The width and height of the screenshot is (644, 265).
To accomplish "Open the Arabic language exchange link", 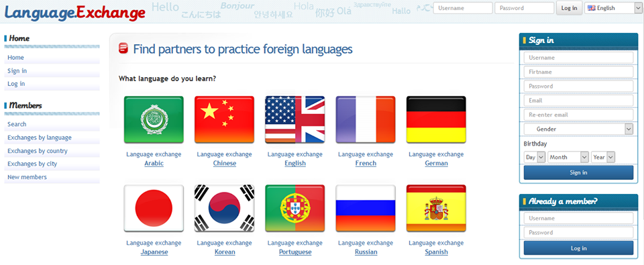I will click(x=154, y=163).
